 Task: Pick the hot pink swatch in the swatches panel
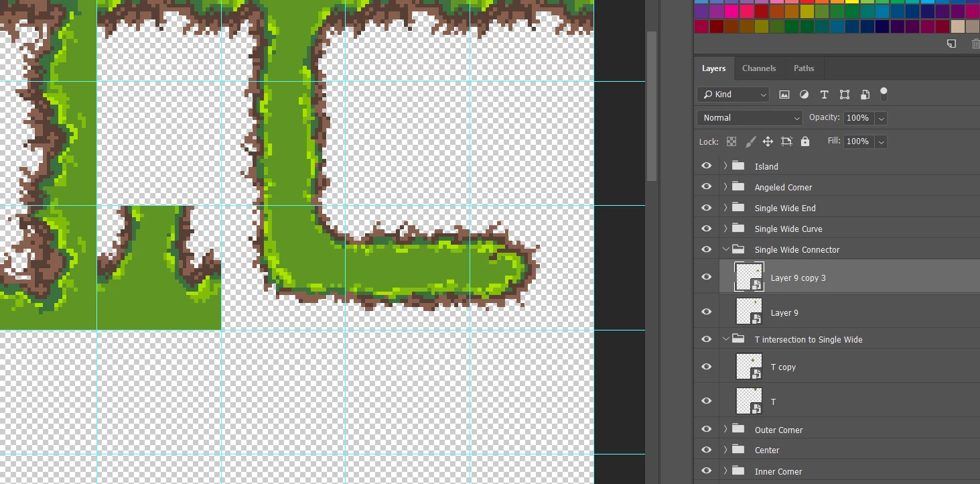(731, 11)
